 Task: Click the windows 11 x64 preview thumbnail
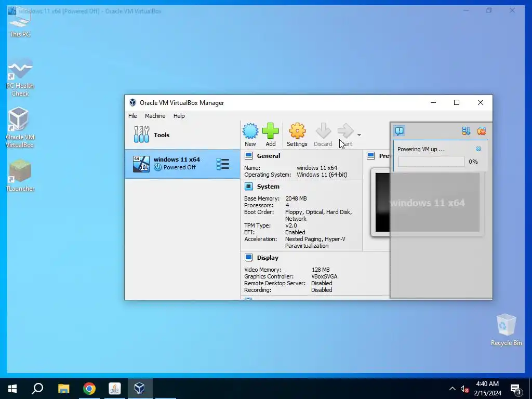click(428, 203)
